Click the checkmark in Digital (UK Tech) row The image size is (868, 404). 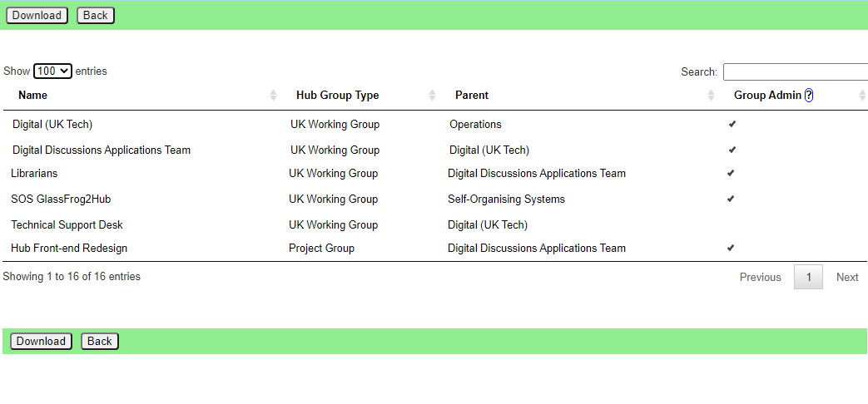[x=732, y=124]
